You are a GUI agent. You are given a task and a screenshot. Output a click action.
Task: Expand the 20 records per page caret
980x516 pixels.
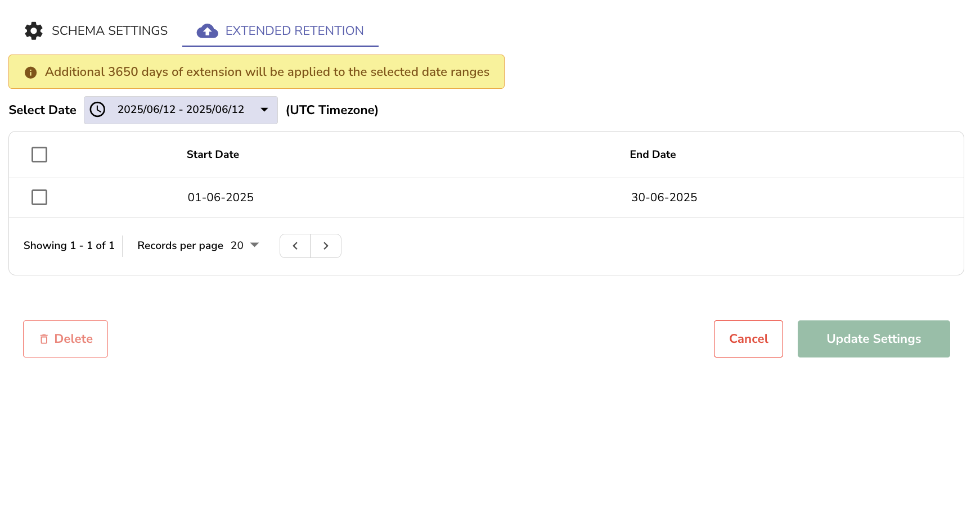pyautogui.click(x=254, y=245)
